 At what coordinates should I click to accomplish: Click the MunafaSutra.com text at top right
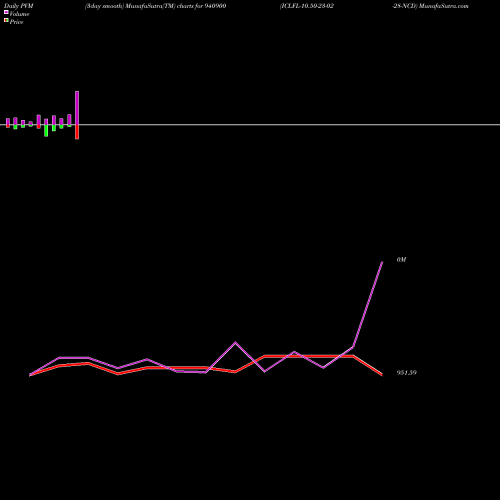point(444,6)
